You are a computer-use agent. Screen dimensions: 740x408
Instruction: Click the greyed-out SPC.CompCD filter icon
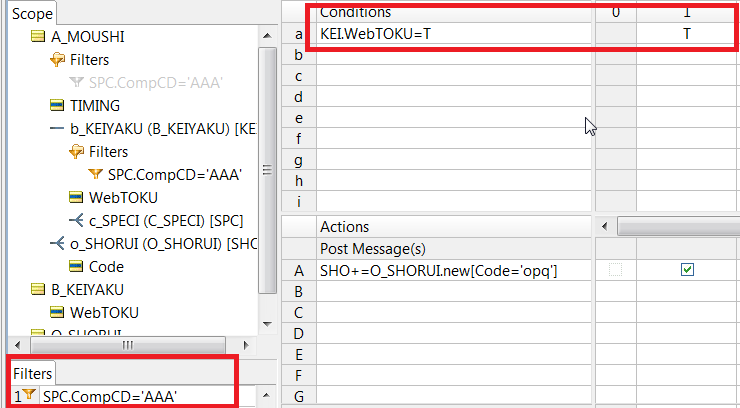click(76, 83)
